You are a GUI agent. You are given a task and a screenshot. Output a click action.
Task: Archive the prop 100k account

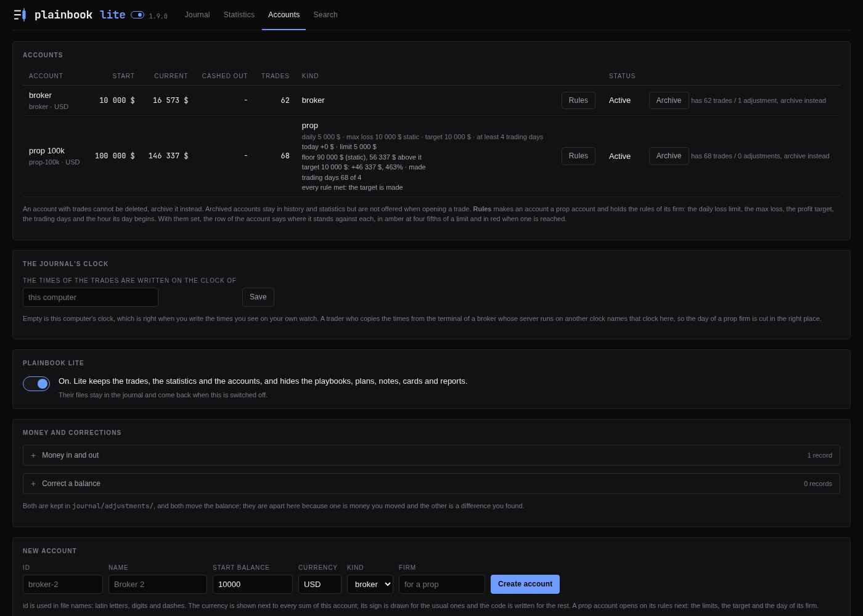tap(669, 156)
